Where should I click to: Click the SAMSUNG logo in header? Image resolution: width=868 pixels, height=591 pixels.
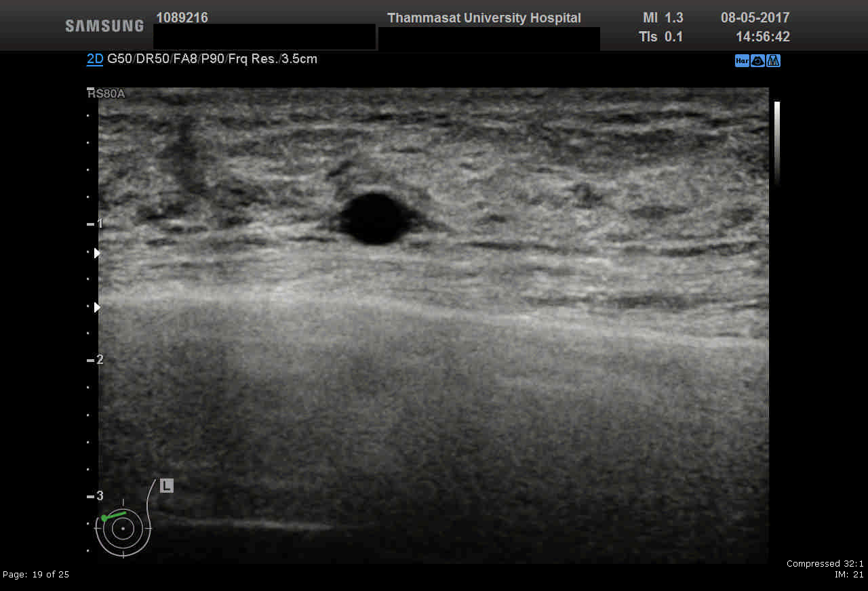point(104,26)
